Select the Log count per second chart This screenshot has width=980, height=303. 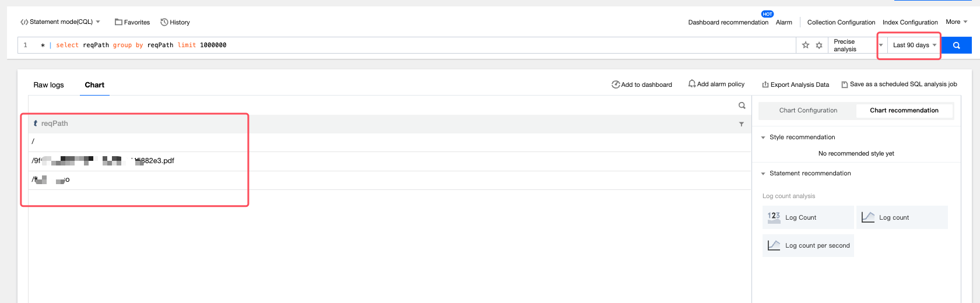pos(809,245)
